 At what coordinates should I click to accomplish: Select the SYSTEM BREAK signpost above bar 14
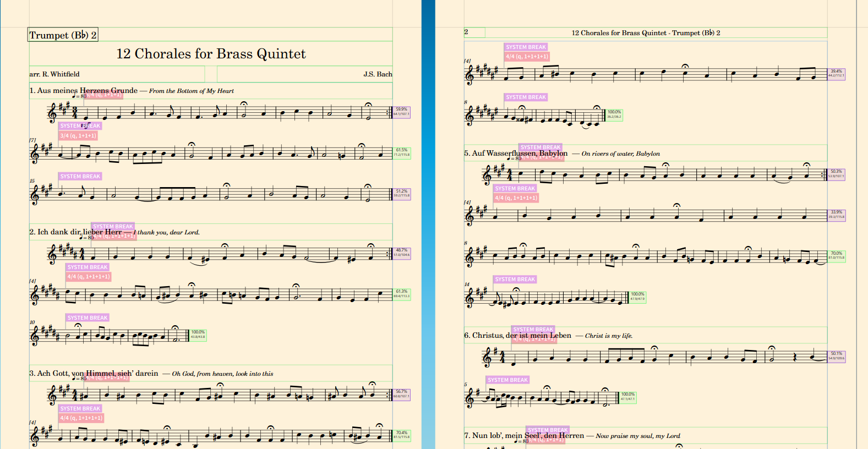click(x=515, y=280)
